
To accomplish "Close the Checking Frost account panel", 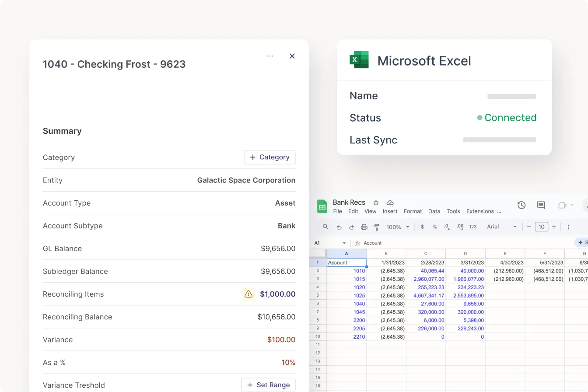I will click(292, 56).
